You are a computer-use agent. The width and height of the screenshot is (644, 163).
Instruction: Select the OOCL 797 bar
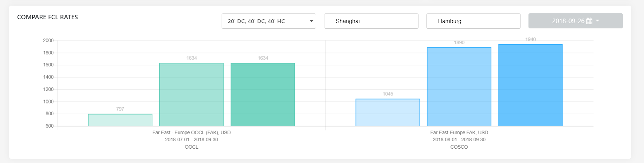(x=120, y=120)
